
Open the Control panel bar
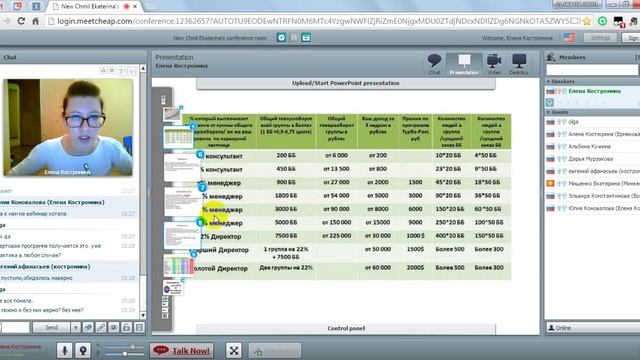(x=346, y=329)
